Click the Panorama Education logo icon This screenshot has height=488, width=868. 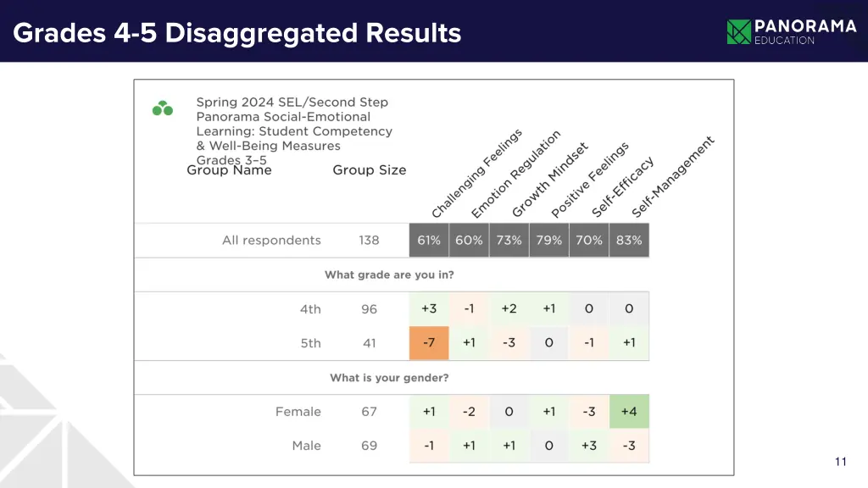(739, 32)
